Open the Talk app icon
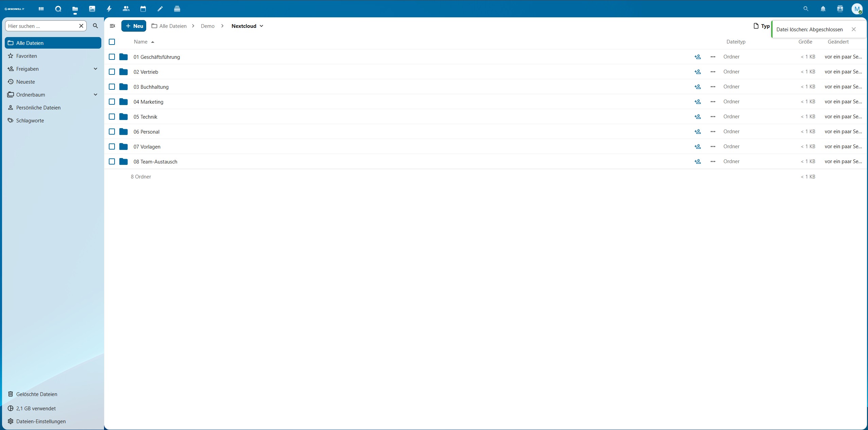The image size is (868, 430). [x=58, y=9]
